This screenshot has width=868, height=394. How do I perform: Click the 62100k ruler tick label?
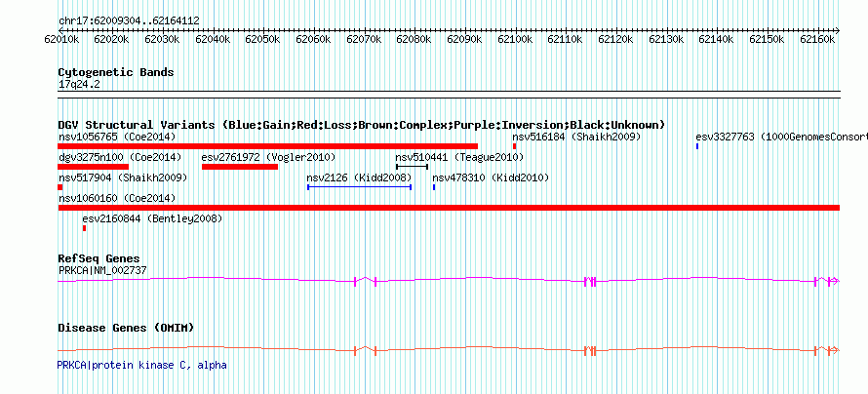[x=515, y=39]
